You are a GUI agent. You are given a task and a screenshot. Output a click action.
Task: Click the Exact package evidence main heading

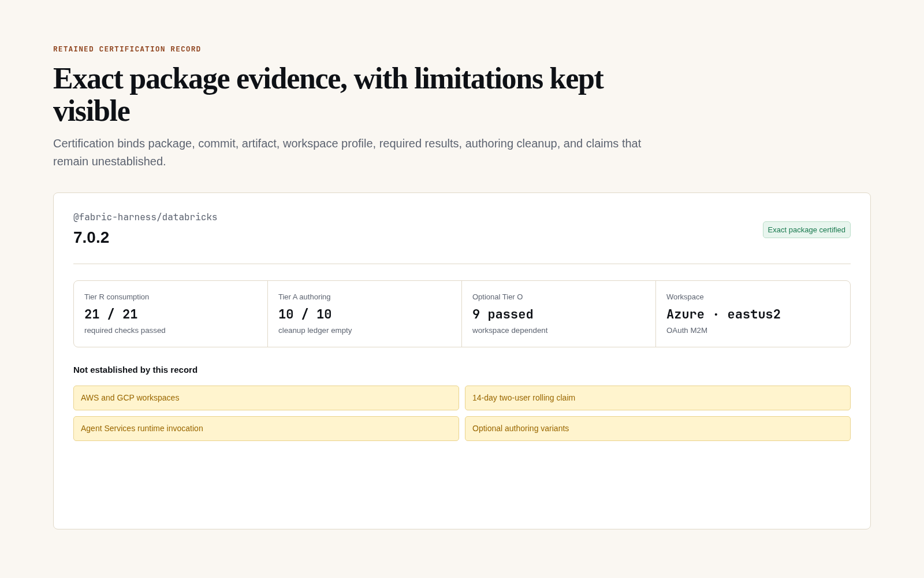click(x=328, y=95)
